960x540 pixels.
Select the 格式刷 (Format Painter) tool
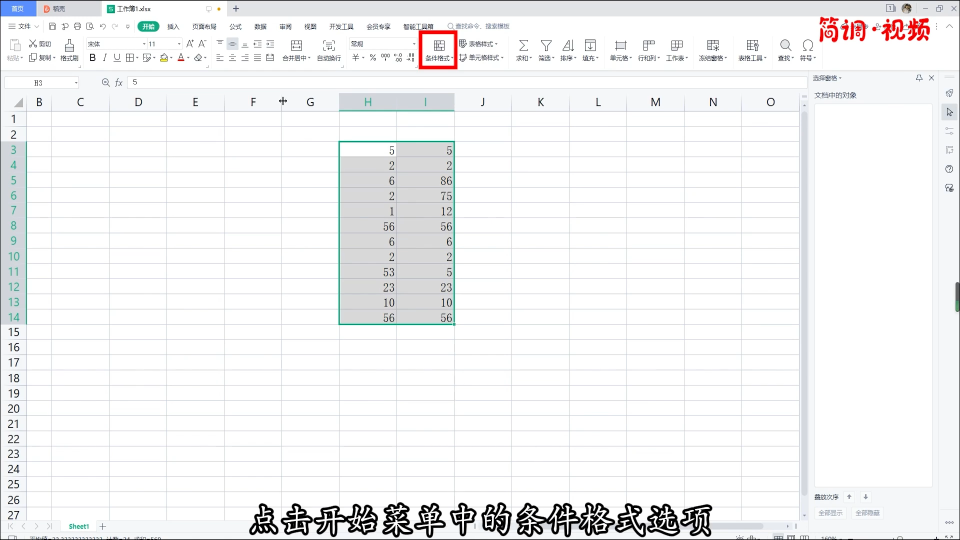tap(69, 46)
